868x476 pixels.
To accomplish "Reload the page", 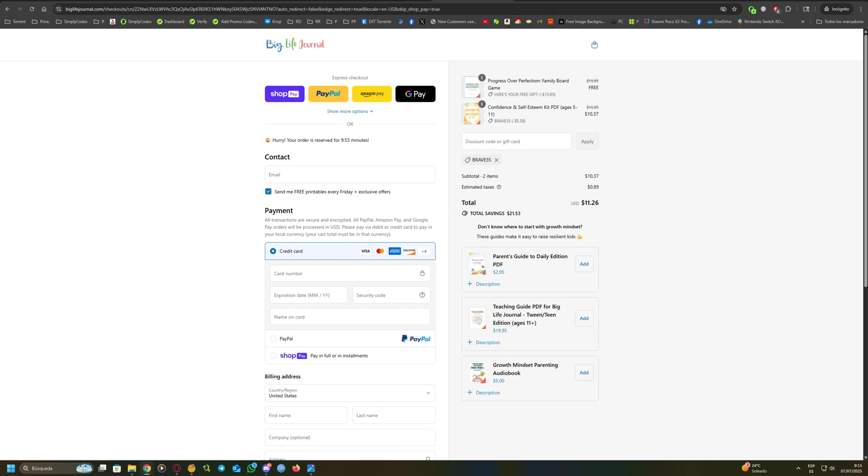I will [x=32, y=9].
